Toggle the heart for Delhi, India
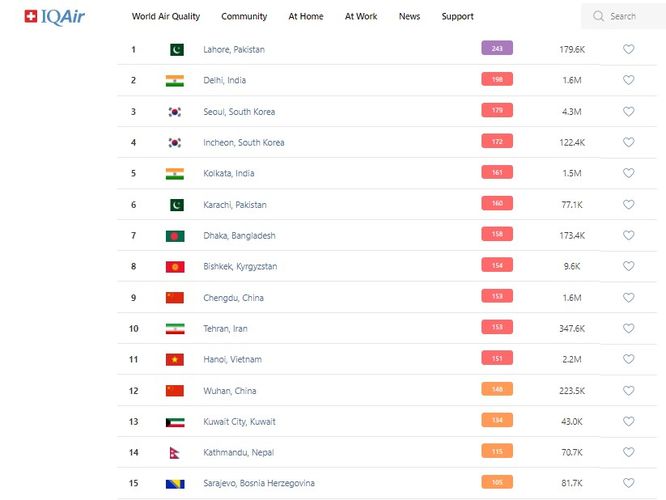Viewport: 666px width, 500px height. 628,80
